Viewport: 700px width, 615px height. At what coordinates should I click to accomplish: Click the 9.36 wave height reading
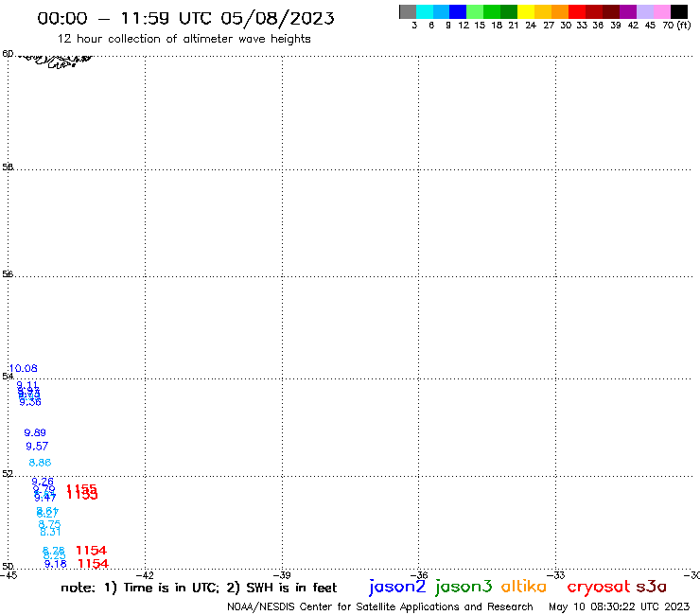coord(30,402)
